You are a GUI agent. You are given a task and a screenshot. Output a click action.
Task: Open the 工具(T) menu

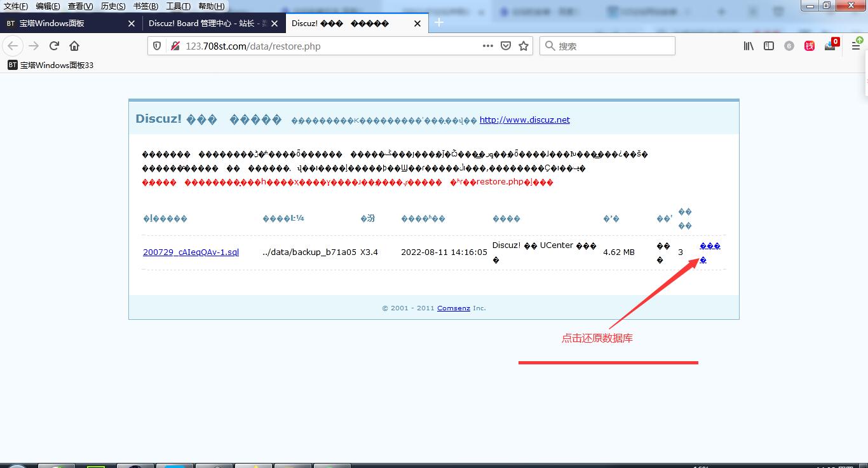click(x=178, y=6)
